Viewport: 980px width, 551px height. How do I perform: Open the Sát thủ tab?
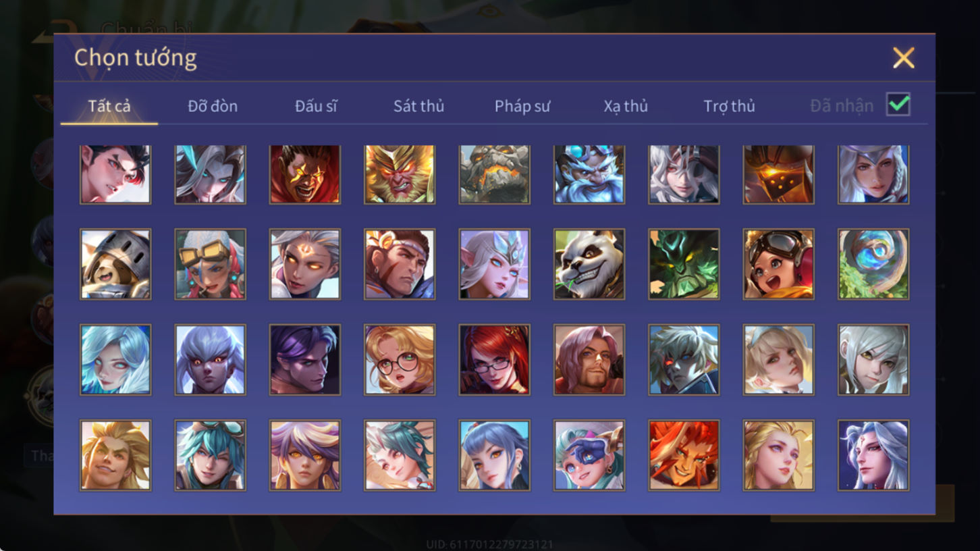(x=418, y=106)
